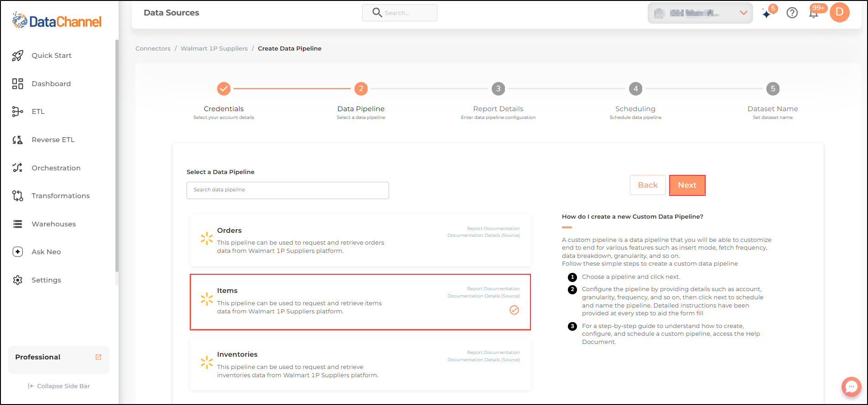Click Walmart icon on Inventories card
The image size is (868, 405).
click(x=207, y=362)
